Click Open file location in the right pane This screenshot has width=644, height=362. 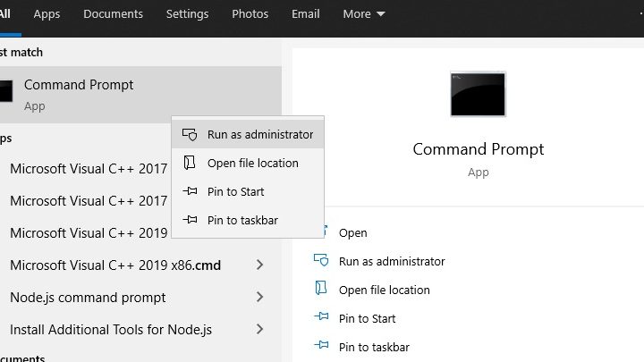coord(385,290)
